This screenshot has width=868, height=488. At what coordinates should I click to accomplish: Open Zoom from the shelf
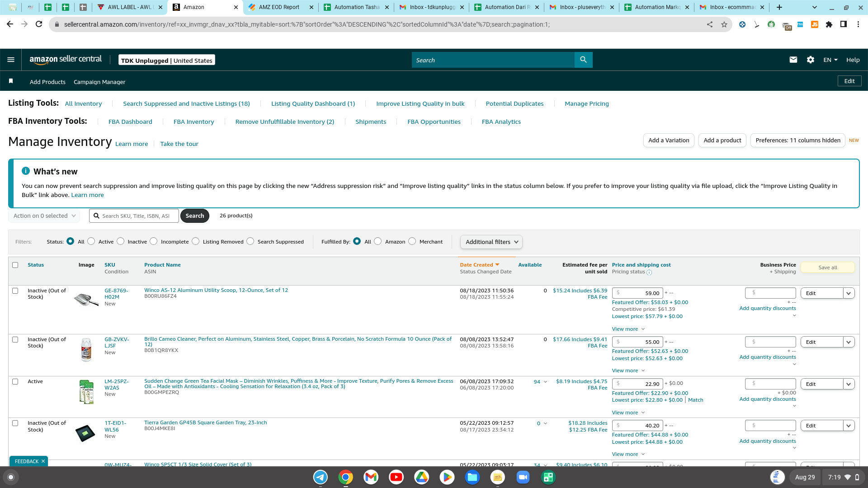(x=523, y=477)
